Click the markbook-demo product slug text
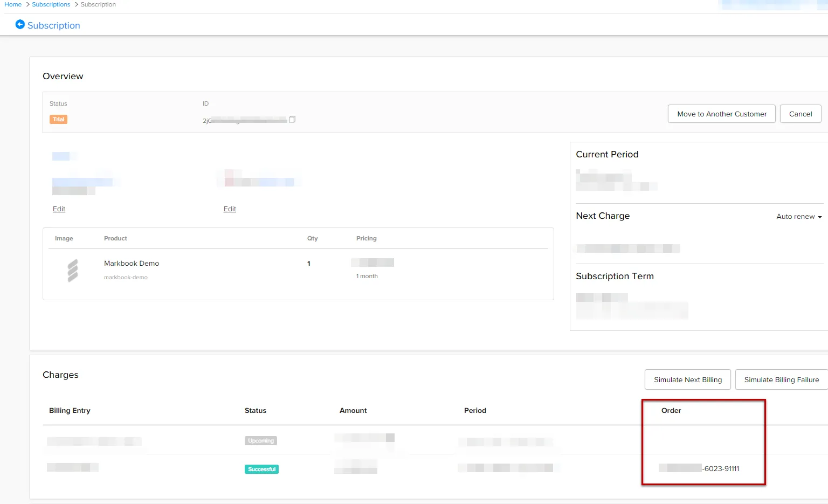The image size is (828, 504). [x=126, y=278]
